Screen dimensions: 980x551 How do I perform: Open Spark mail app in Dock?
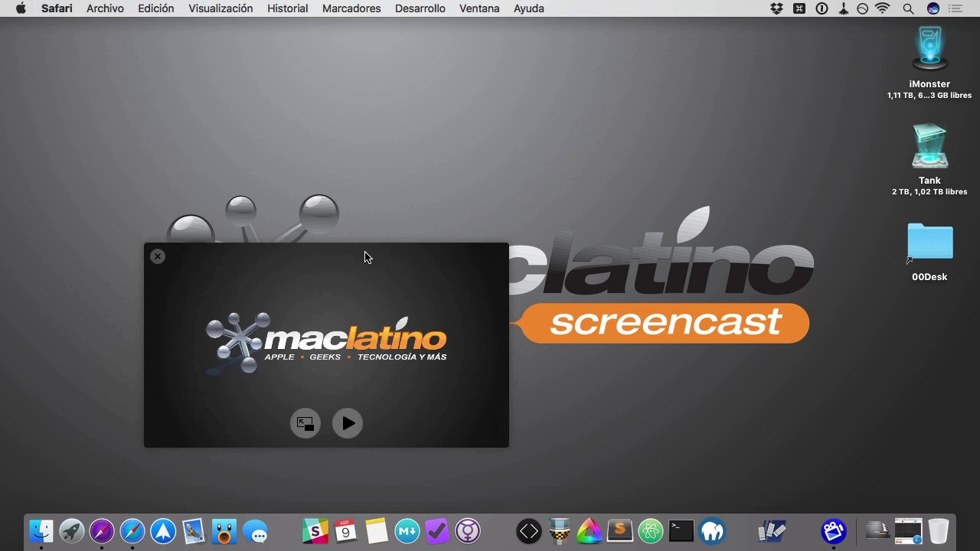[x=163, y=530]
